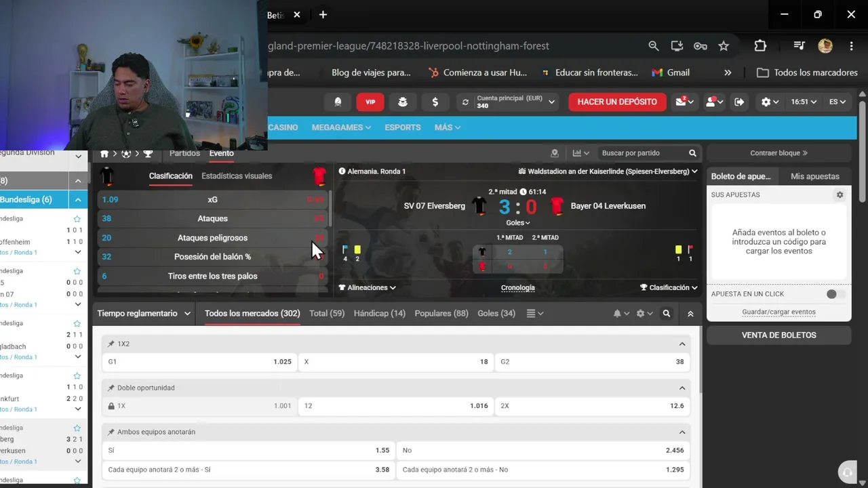Select the Populares (88) market tab
The width and height of the screenshot is (868, 488).
tap(441, 314)
